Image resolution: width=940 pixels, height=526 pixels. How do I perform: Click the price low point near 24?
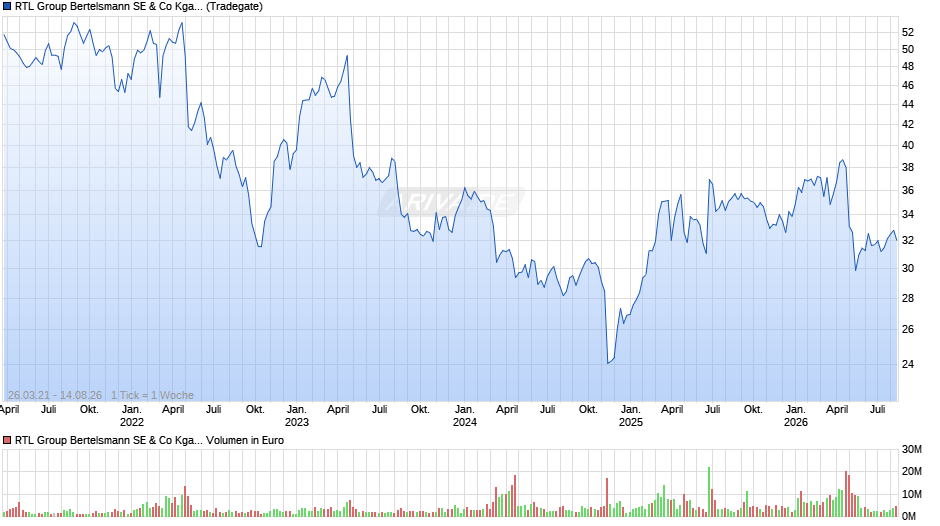pos(608,363)
